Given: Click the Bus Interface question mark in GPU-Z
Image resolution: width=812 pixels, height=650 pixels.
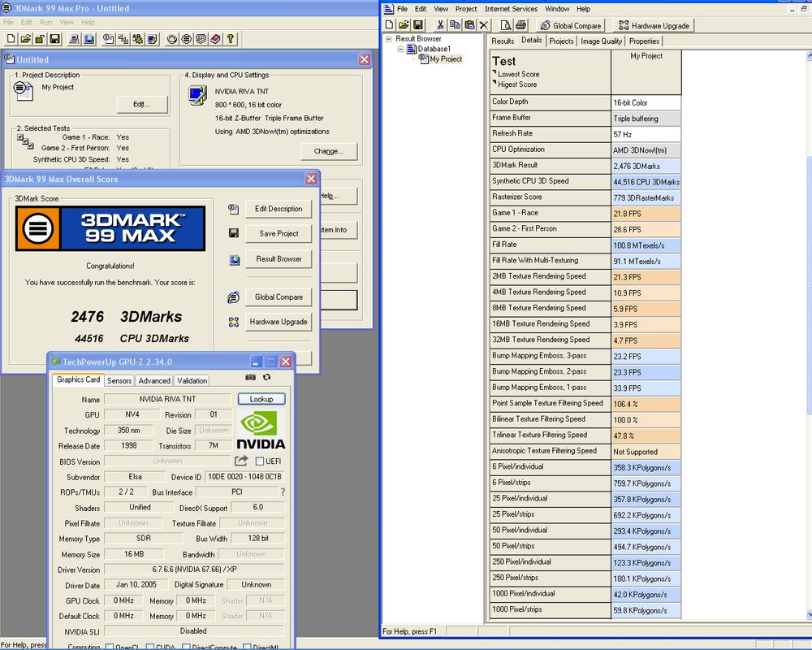Looking at the screenshot, I should point(283,492).
